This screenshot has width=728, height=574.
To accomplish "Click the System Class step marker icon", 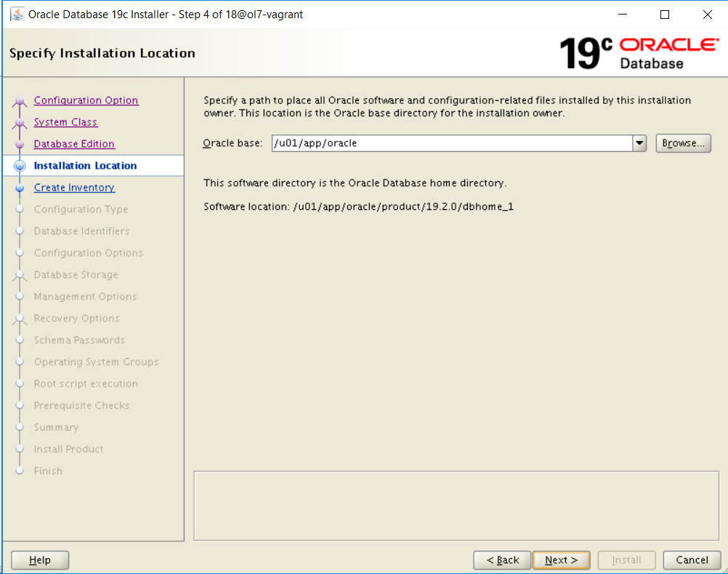I will tap(20, 123).
